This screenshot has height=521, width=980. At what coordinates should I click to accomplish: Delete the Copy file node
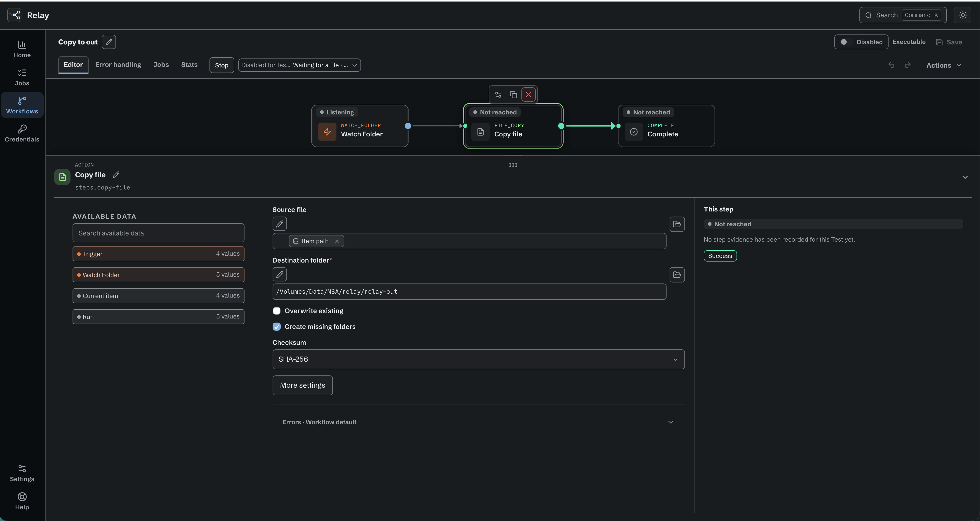coord(528,95)
